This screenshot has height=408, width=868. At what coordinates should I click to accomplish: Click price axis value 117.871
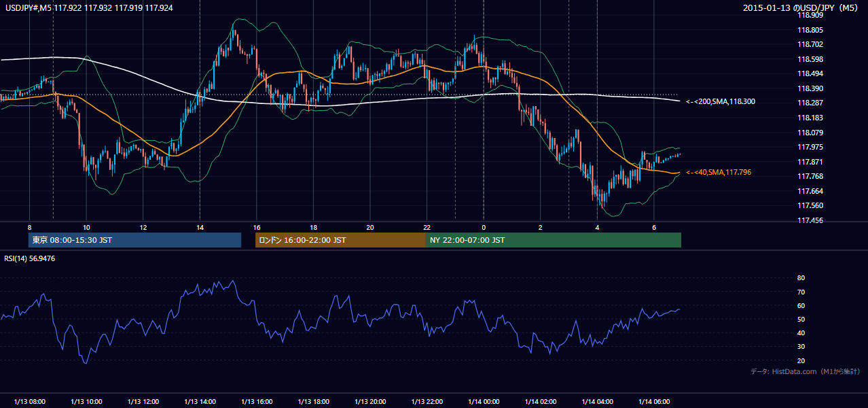(x=809, y=162)
